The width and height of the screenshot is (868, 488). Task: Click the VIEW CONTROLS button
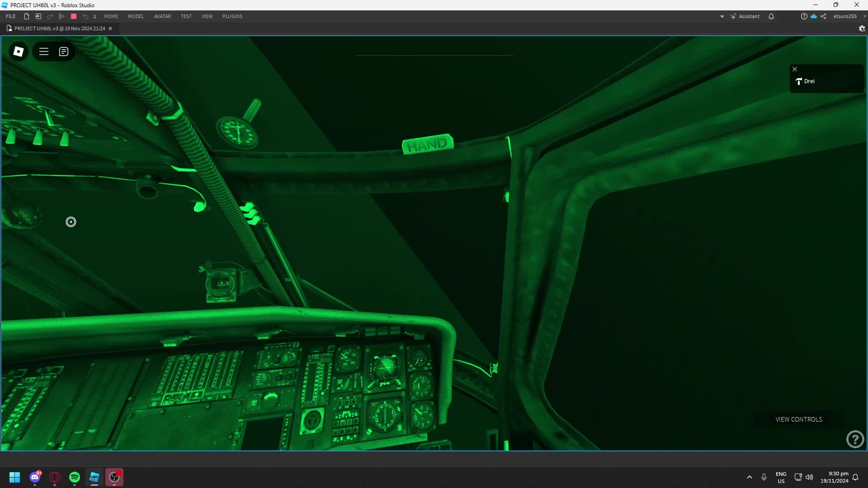[x=799, y=419]
